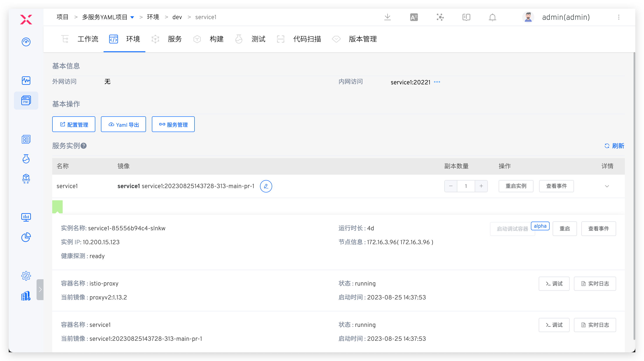Click the Yaml 导出 button

[x=123, y=124]
